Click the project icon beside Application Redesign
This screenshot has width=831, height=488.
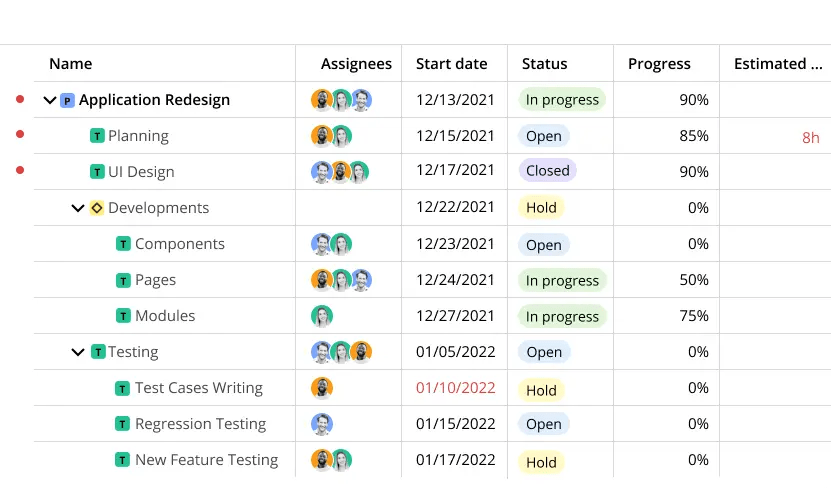[x=67, y=100]
